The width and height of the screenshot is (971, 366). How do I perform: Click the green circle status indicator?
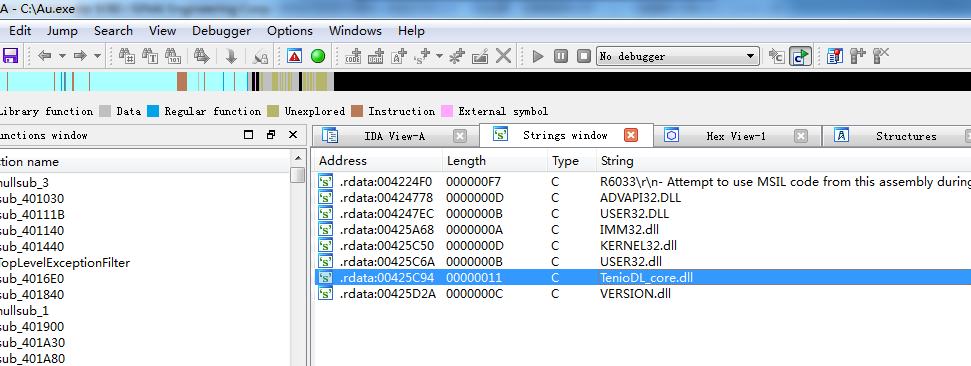(x=318, y=56)
